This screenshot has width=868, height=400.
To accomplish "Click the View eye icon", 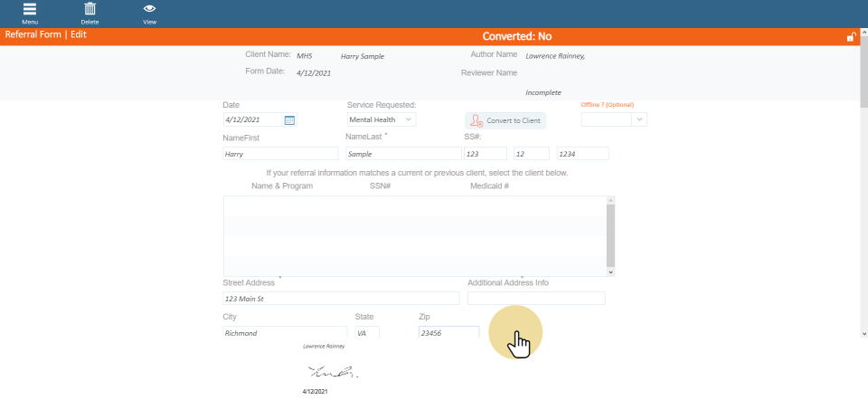I will pos(149,10).
